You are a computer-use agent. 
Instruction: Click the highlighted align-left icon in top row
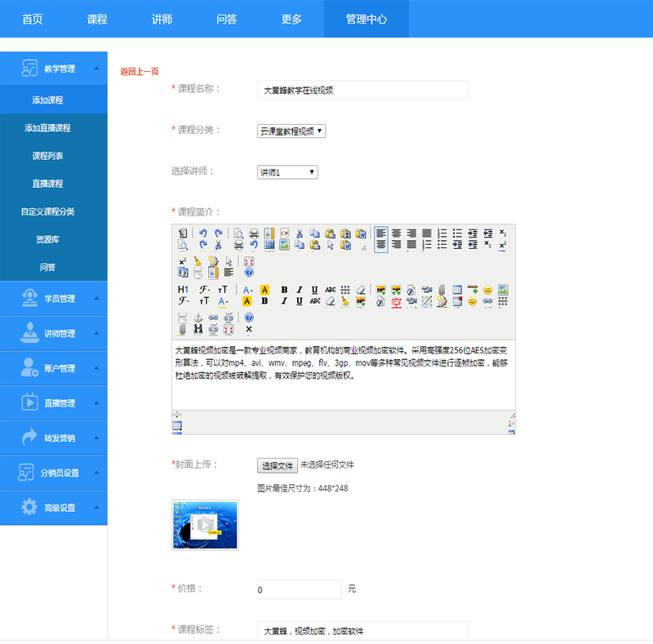[380, 233]
